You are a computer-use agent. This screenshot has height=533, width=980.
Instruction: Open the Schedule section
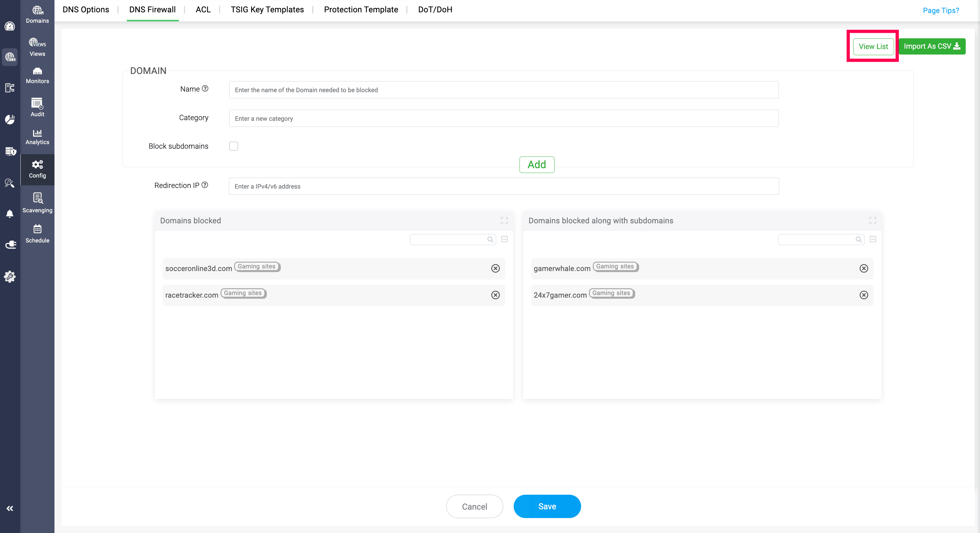click(37, 233)
